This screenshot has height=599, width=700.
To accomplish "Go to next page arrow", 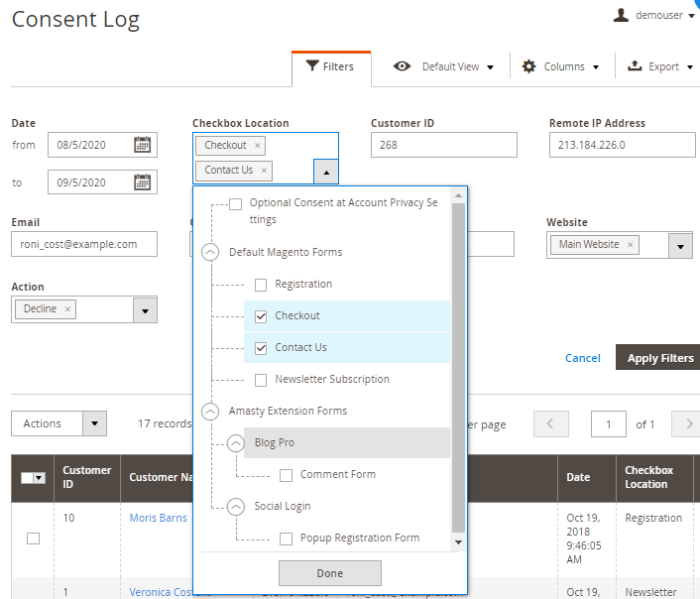I will click(686, 424).
